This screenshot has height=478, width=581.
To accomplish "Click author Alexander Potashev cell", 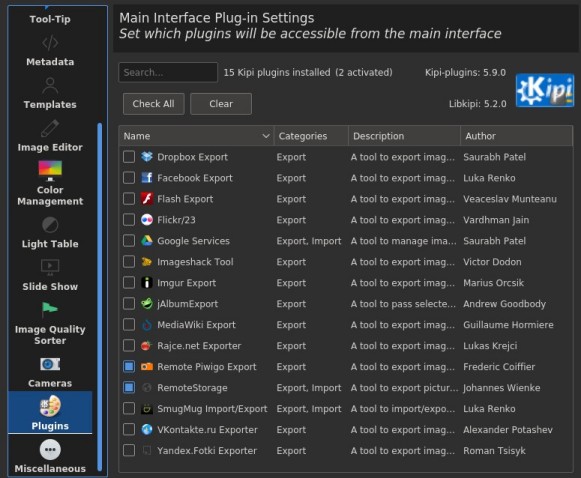I will click(x=508, y=430).
